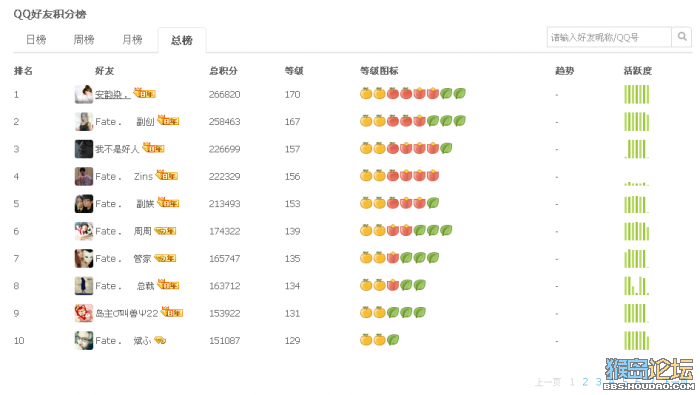Click the annual badge beside 我不是好人

click(154, 147)
